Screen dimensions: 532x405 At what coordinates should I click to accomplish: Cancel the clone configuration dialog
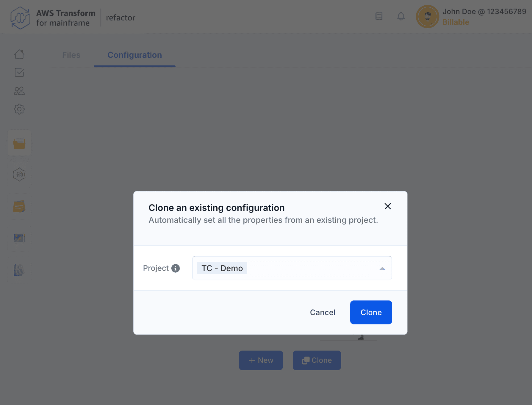[x=323, y=312]
